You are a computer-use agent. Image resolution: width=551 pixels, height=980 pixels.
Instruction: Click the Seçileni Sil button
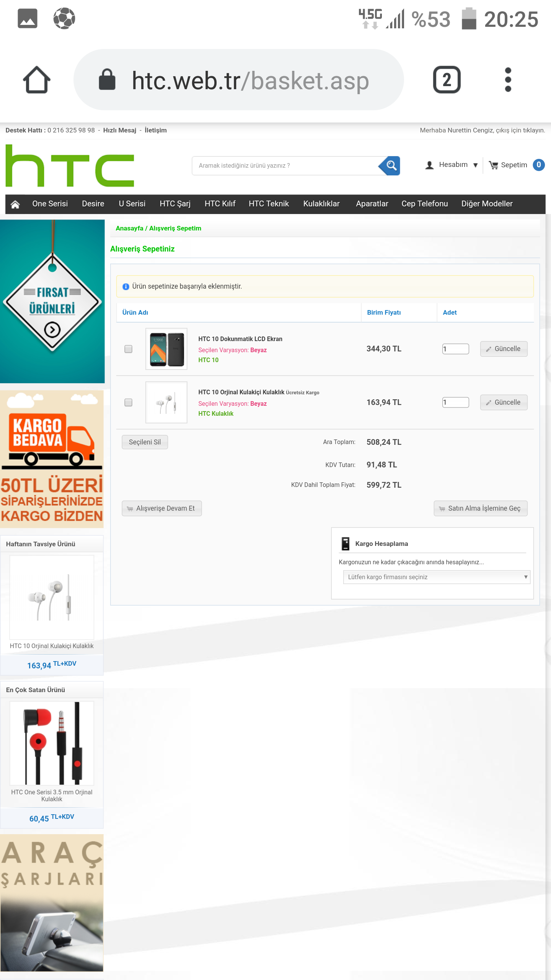[x=145, y=442]
